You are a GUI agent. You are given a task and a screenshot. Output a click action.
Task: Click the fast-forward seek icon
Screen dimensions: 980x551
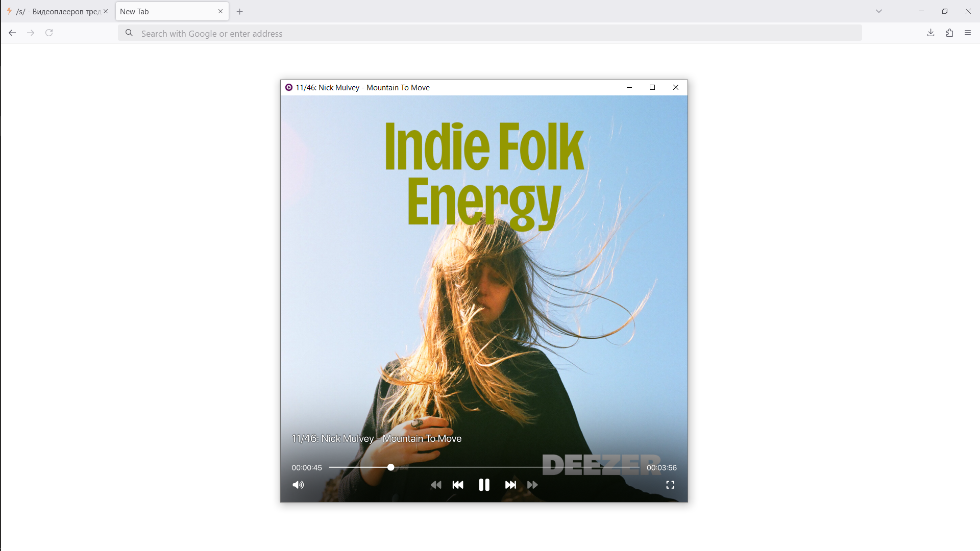point(532,485)
